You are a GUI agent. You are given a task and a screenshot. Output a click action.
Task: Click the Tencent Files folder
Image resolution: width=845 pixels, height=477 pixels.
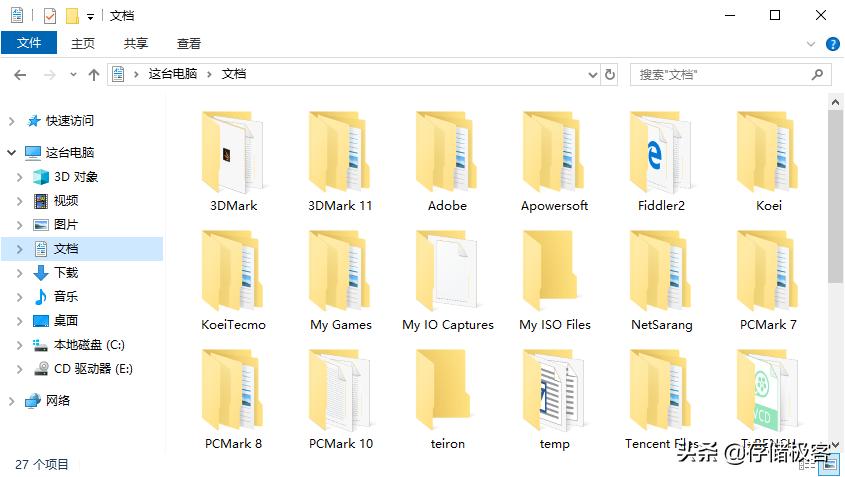click(x=661, y=400)
